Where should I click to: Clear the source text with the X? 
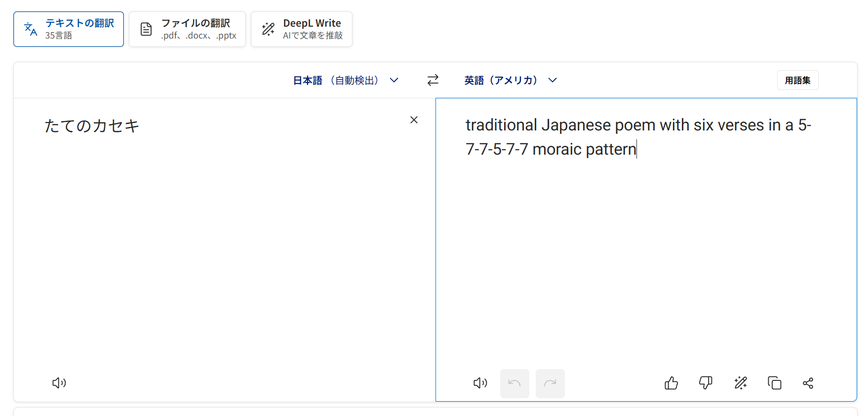point(414,120)
